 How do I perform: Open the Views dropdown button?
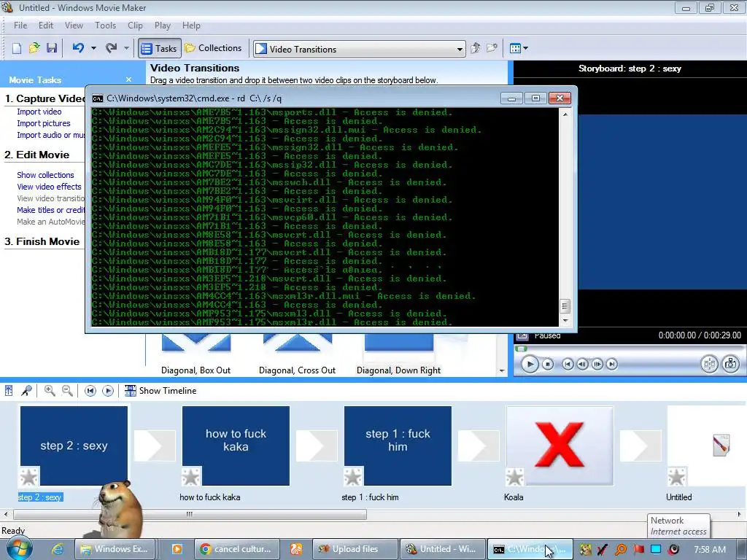(x=519, y=48)
